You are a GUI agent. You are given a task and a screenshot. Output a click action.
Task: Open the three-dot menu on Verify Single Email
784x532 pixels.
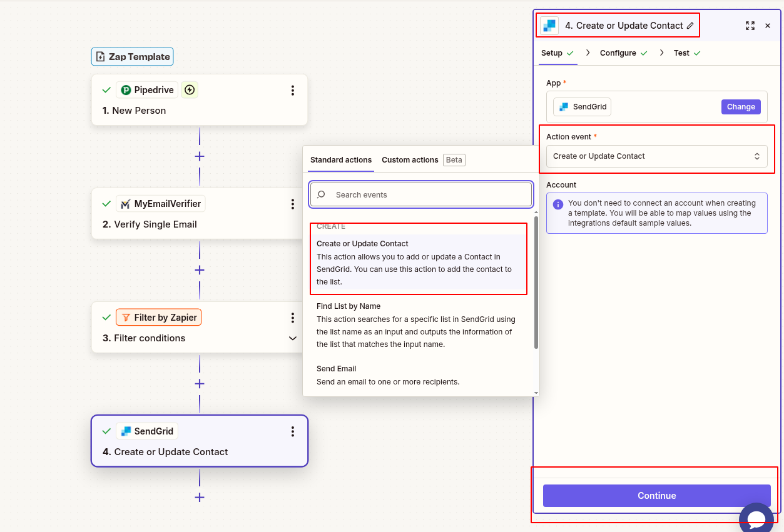(x=292, y=203)
